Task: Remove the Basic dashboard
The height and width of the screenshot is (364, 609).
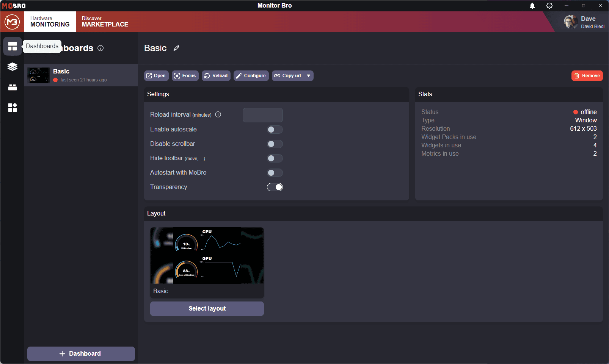Action: click(x=587, y=76)
